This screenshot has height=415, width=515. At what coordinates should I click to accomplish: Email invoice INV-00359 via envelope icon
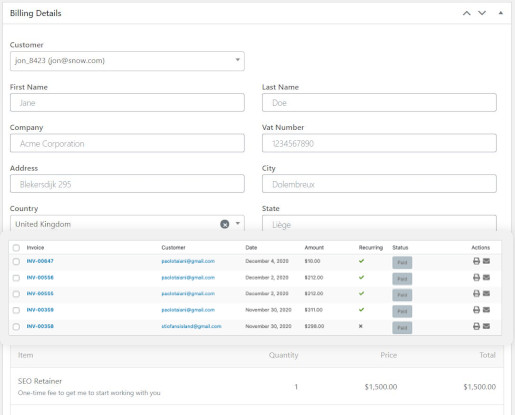[x=486, y=310]
